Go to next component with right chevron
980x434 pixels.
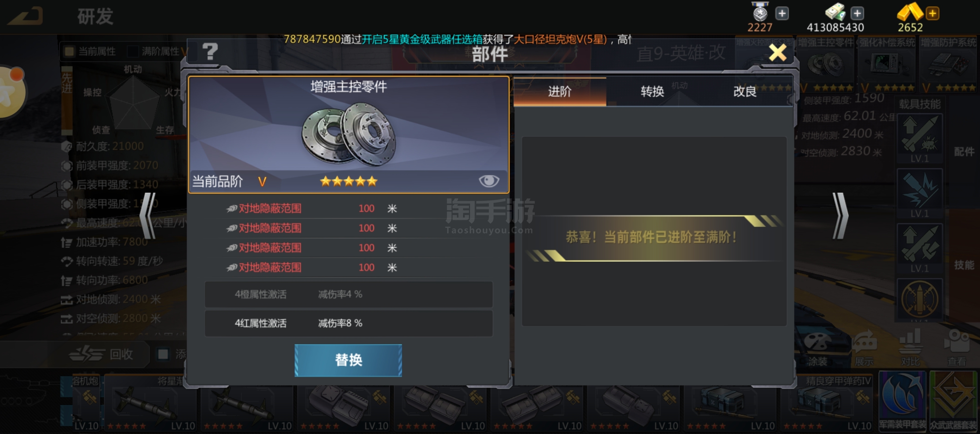[x=840, y=216]
